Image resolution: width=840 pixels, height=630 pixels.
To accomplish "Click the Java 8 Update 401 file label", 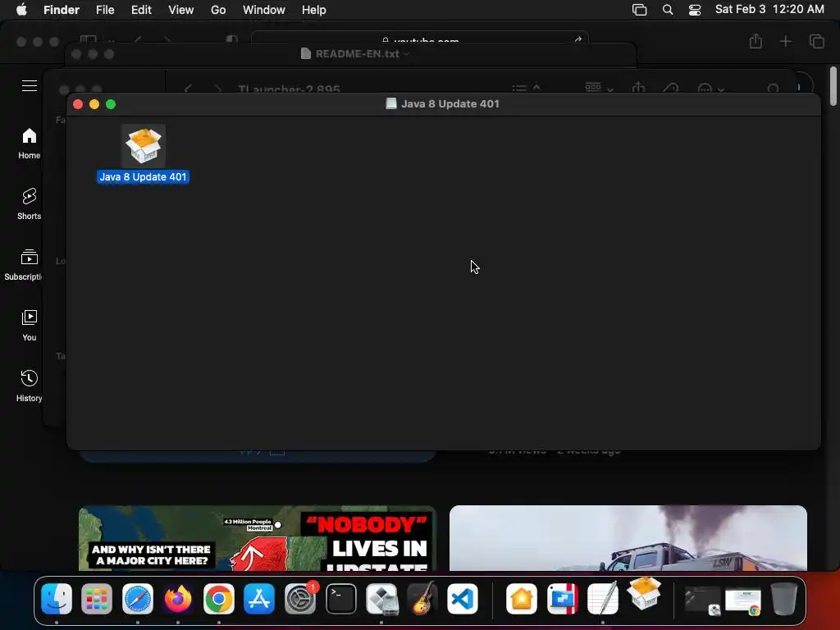I will 143,177.
